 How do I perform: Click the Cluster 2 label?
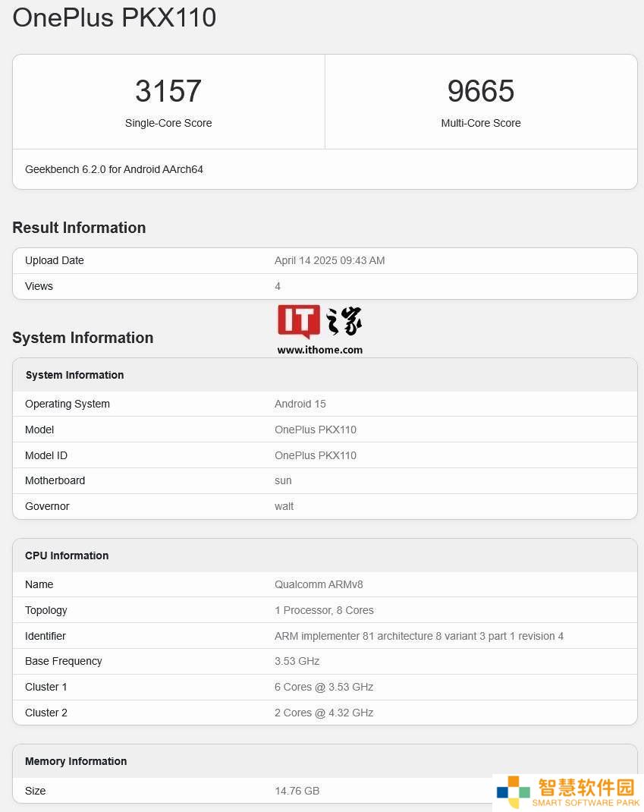pyautogui.click(x=46, y=713)
